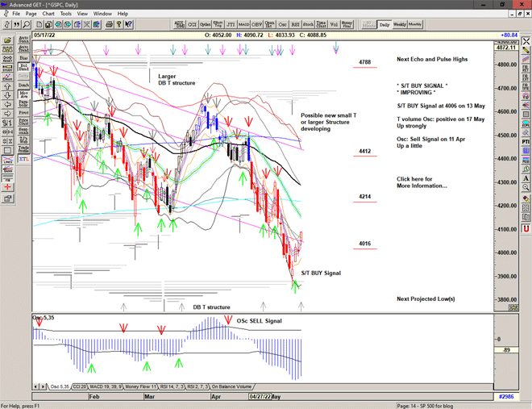
Task: Select the MACD indicator toolbar button
Action: click(x=243, y=25)
